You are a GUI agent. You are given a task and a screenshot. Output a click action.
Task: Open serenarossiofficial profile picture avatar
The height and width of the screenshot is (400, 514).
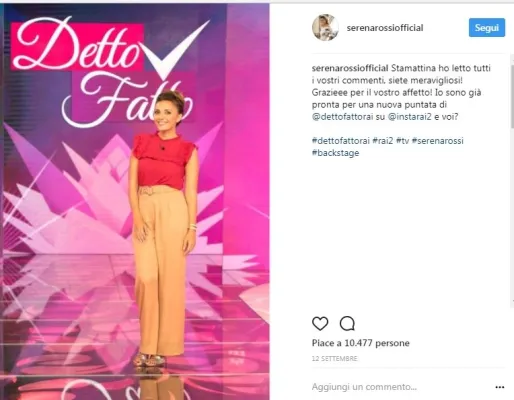[x=325, y=27]
